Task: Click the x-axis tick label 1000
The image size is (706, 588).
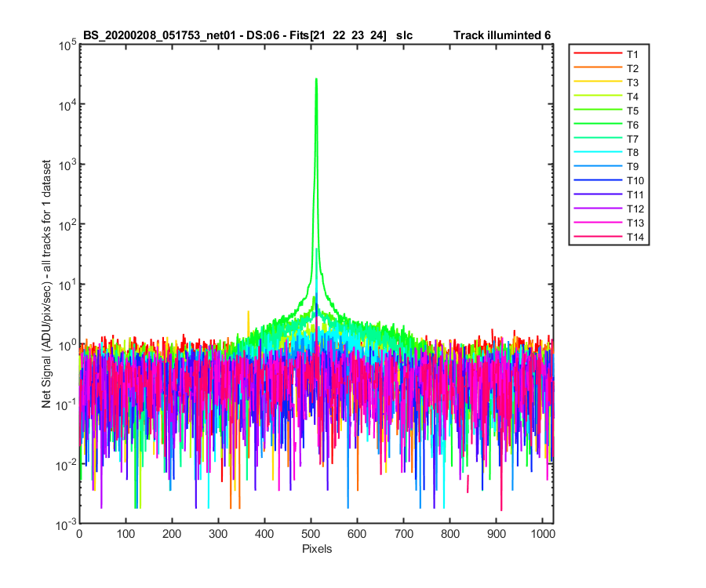Action: 543,534
